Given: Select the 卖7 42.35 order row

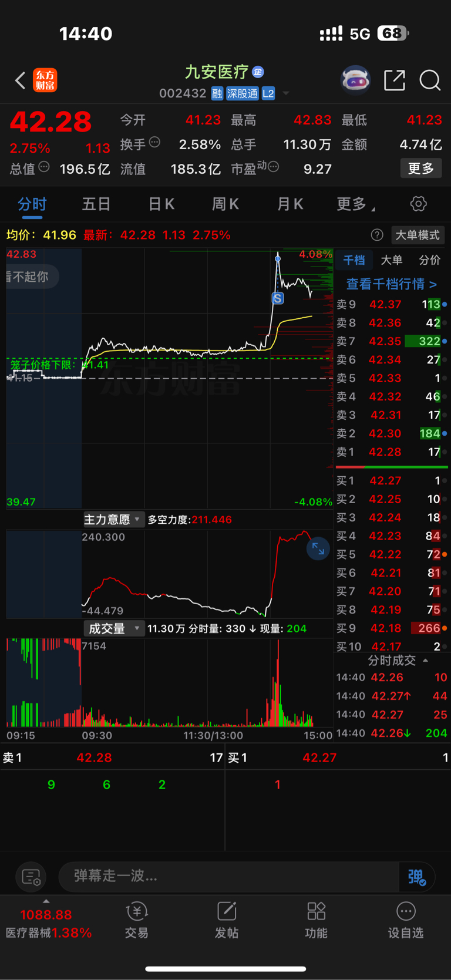Looking at the screenshot, I should 392,341.
